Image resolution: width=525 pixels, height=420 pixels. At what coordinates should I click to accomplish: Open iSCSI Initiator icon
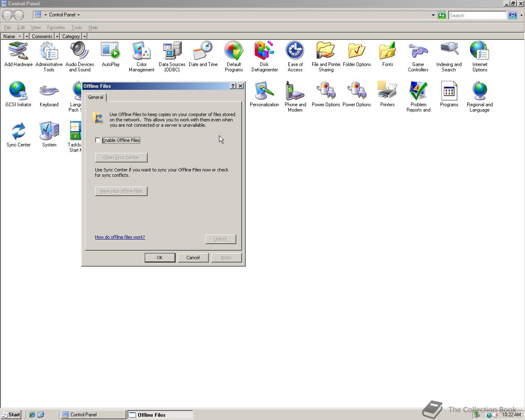(x=18, y=94)
